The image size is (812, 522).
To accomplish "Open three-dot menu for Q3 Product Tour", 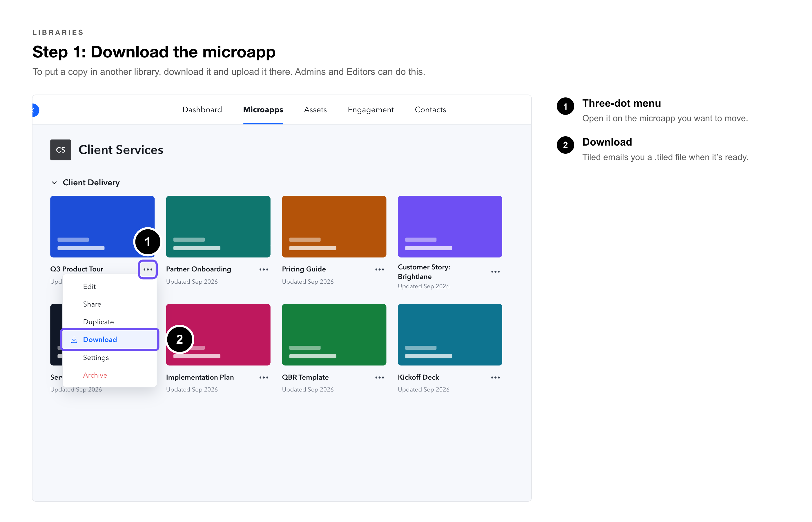I will click(x=148, y=269).
